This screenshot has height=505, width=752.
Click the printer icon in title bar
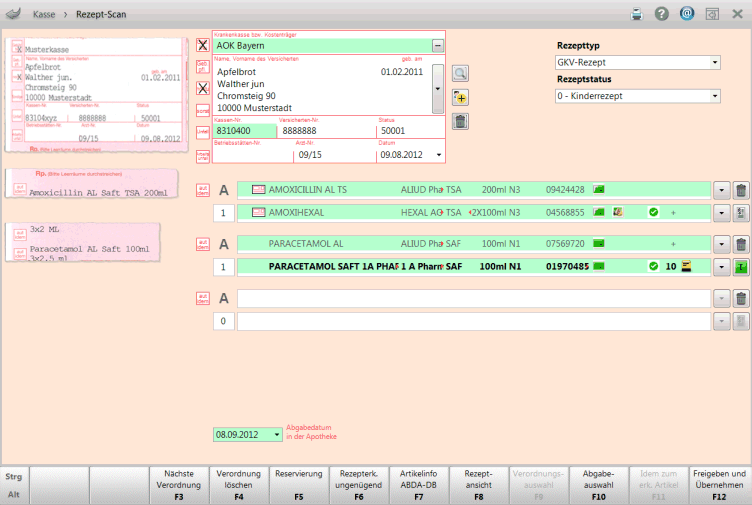636,14
